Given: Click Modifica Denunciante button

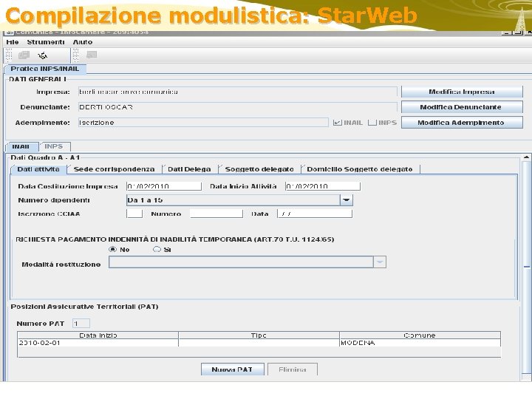Looking at the screenshot, I should tap(462, 107).
